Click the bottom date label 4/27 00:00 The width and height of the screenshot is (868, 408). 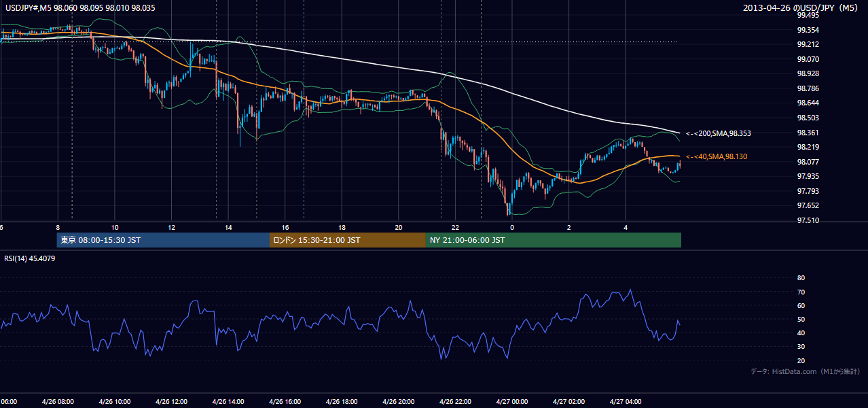[x=511, y=401]
